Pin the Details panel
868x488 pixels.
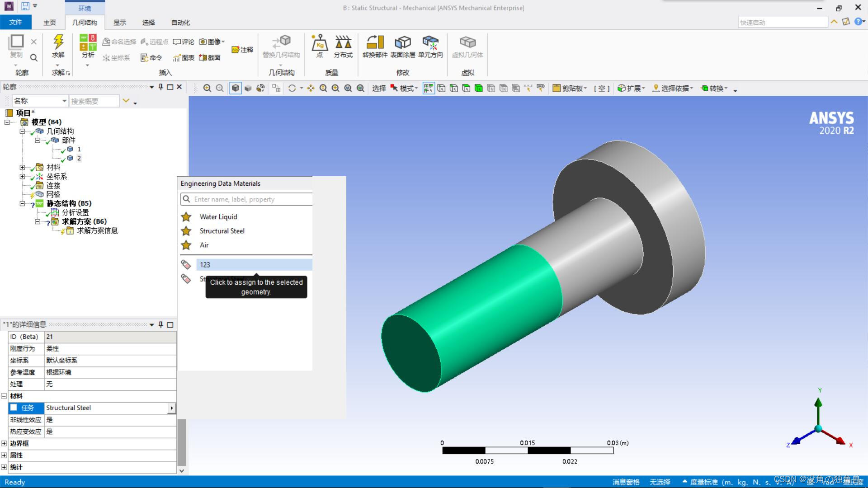(161, 324)
